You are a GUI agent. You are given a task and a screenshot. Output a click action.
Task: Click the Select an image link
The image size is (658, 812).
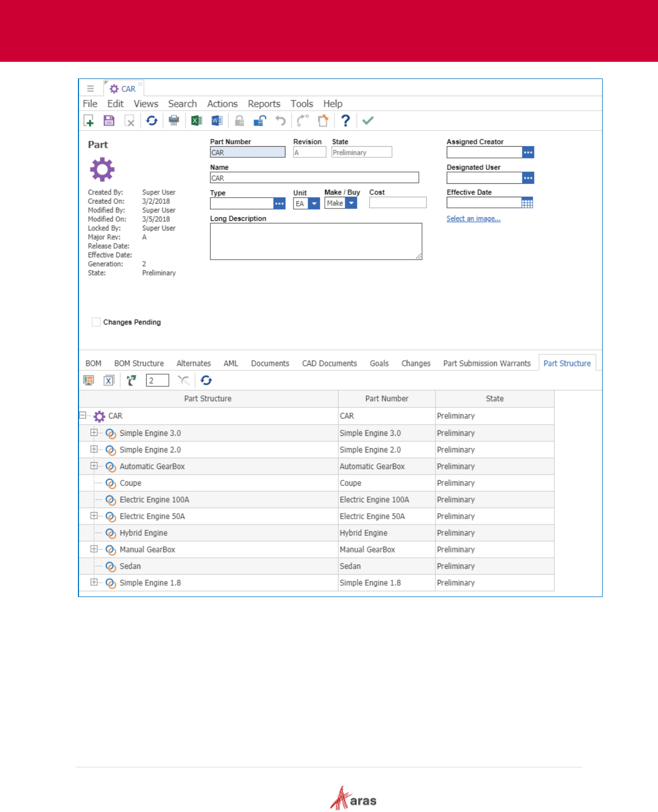click(x=474, y=219)
